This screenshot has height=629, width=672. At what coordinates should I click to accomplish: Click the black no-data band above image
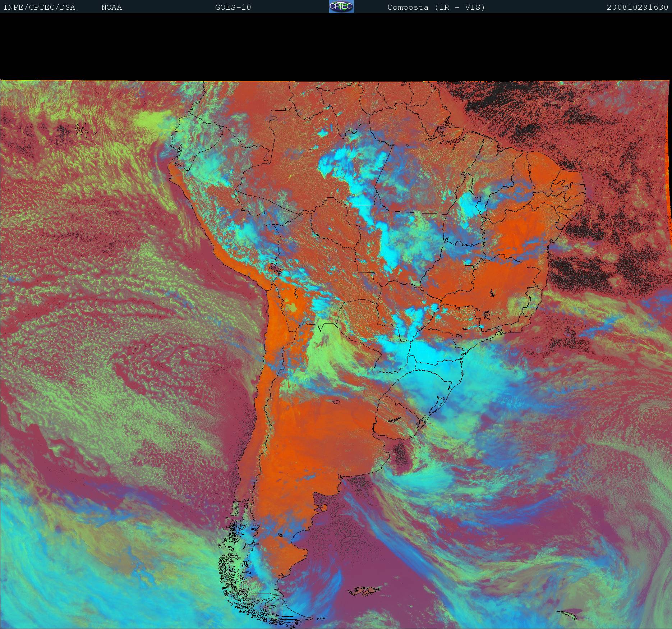click(336, 47)
